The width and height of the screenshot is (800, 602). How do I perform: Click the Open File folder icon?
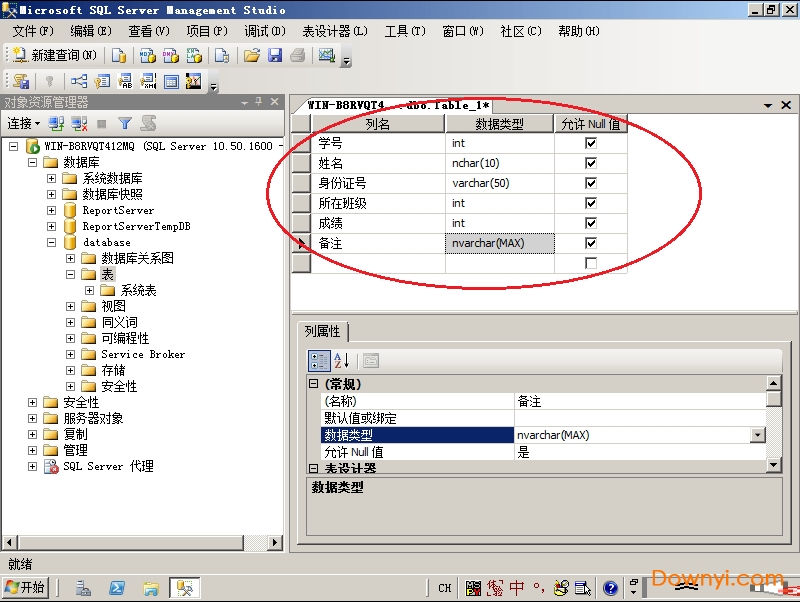pos(252,56)
